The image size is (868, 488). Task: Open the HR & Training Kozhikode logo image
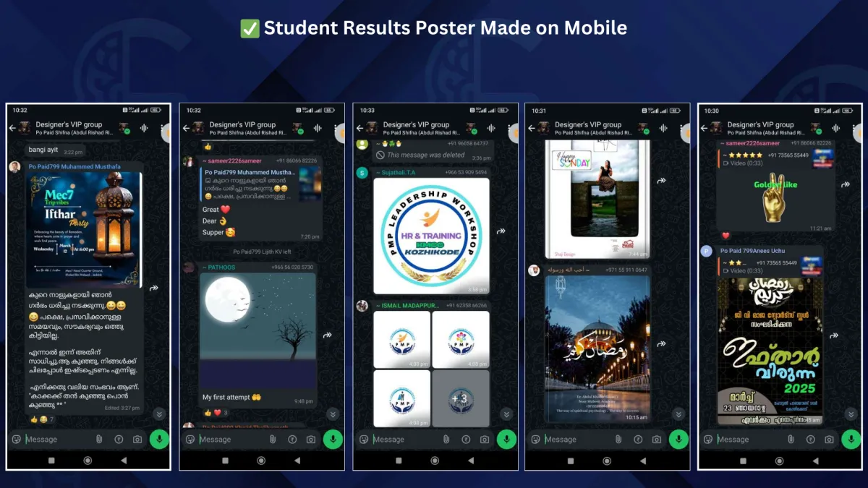coord(431,236)
